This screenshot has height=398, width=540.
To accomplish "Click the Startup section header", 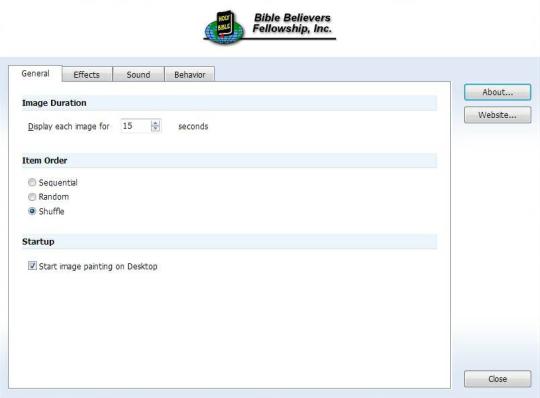I will [229, 242].
